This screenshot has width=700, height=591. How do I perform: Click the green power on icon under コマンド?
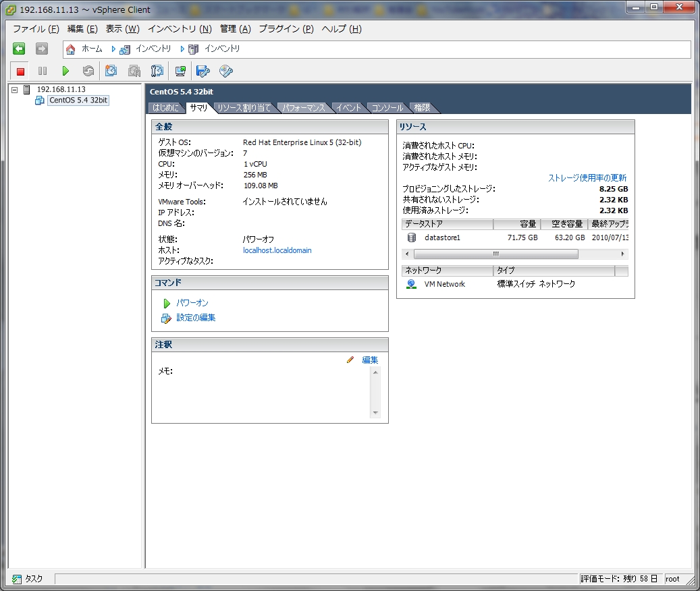(167, 304)
